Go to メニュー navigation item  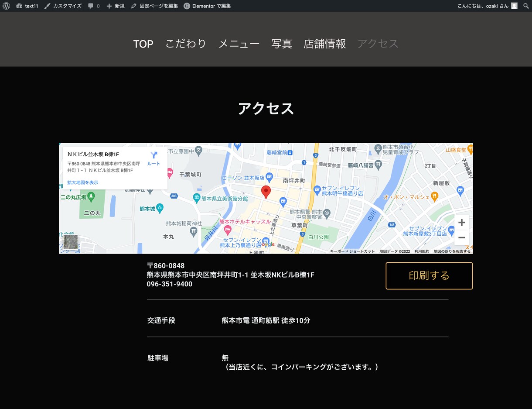[239, 44]
